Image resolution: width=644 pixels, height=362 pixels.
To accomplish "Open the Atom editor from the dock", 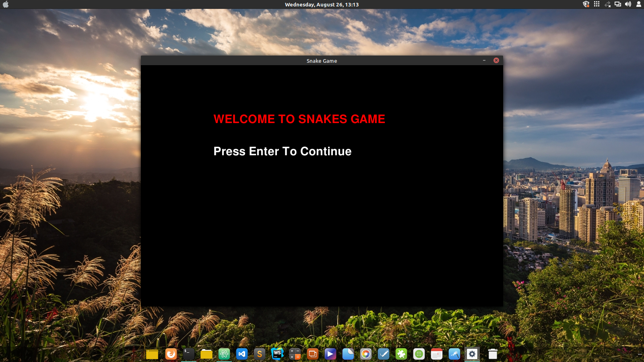I will 224,354.
